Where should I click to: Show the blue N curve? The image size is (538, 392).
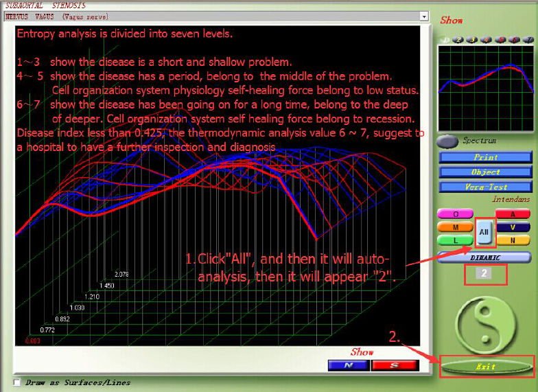(x=349, y=365)
